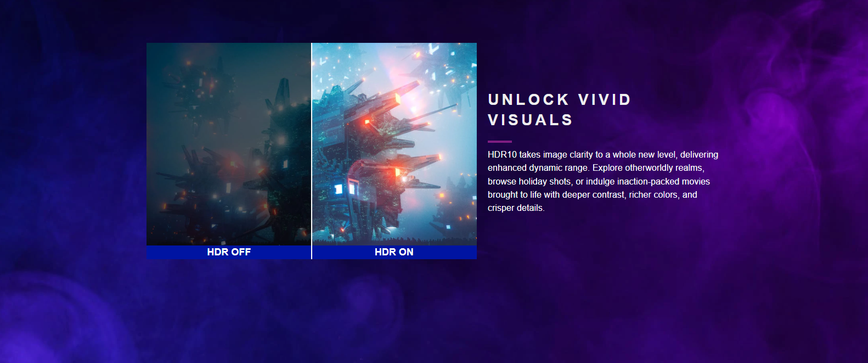Click the phrase "Explore otherworldly realms"
868x363 pixels.
[x=647, y=168]
